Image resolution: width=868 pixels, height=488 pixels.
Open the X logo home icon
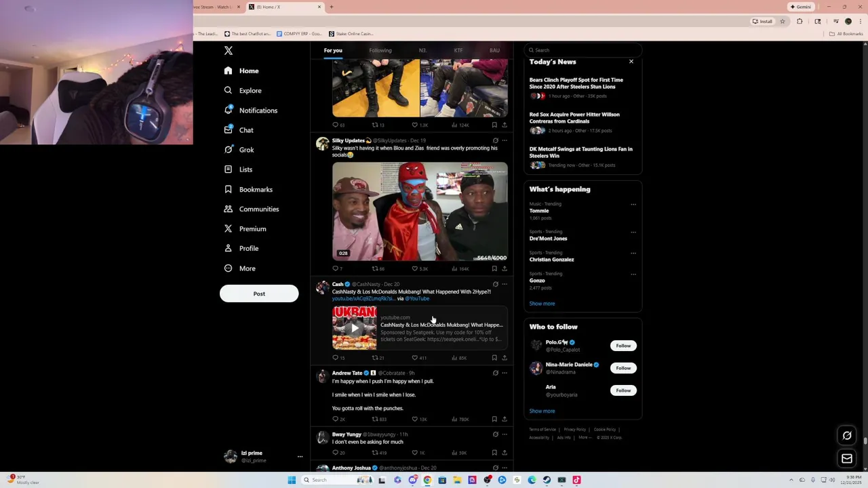[x=229, y=51]
